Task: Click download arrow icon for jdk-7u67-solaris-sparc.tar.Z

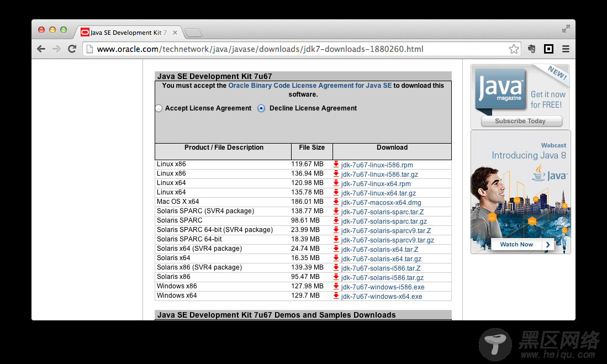Action: point(336,211)
